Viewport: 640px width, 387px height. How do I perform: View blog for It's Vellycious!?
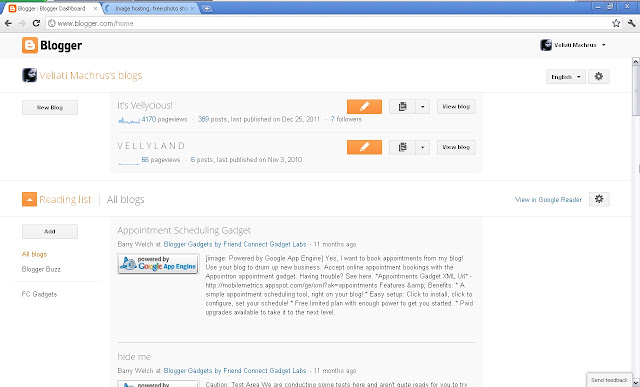(x=456, y=107)
